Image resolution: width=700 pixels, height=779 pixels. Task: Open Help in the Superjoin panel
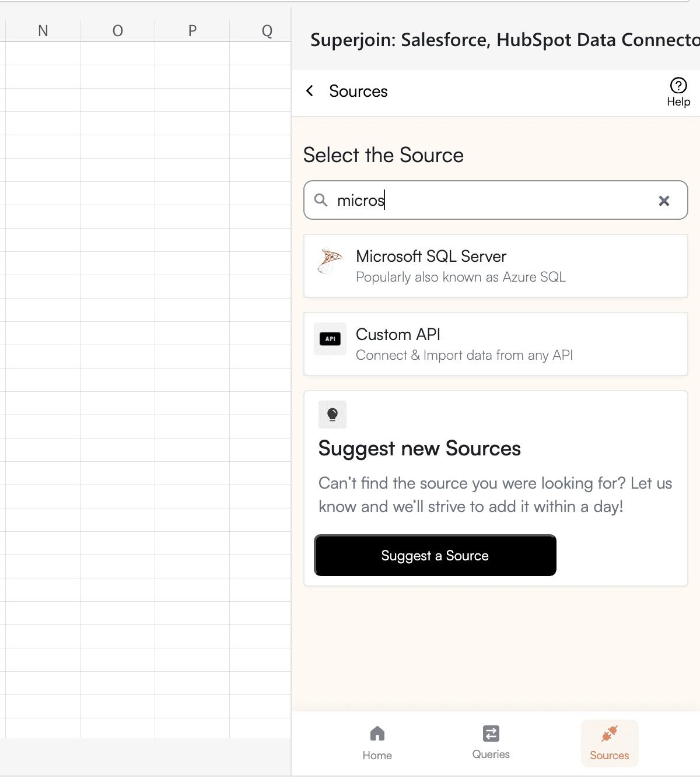[x=678, y=93]
